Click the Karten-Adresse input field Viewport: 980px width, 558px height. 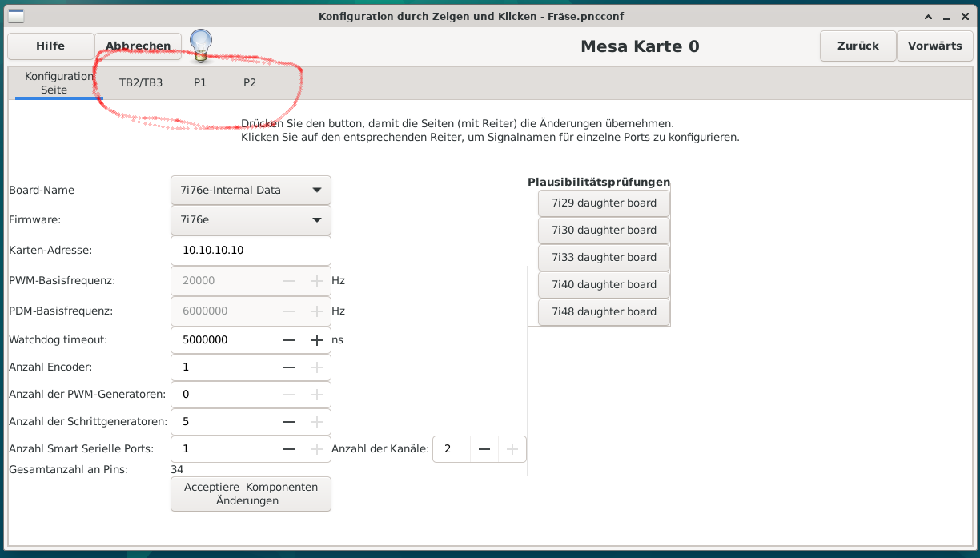pos(251,251)
